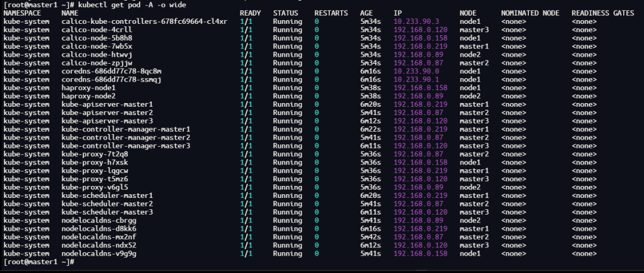This screenshot has width=644, height=273.
Task: Click pod name kube-controller-manager-master2
Action: click(126, 138)
